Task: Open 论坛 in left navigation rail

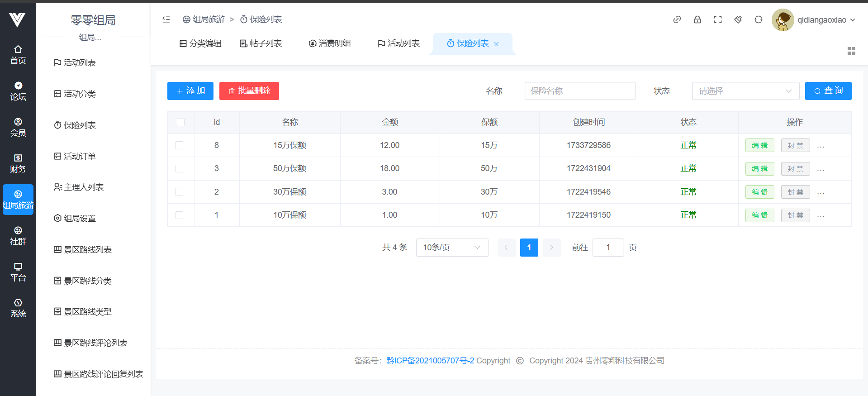Action: 18,91
